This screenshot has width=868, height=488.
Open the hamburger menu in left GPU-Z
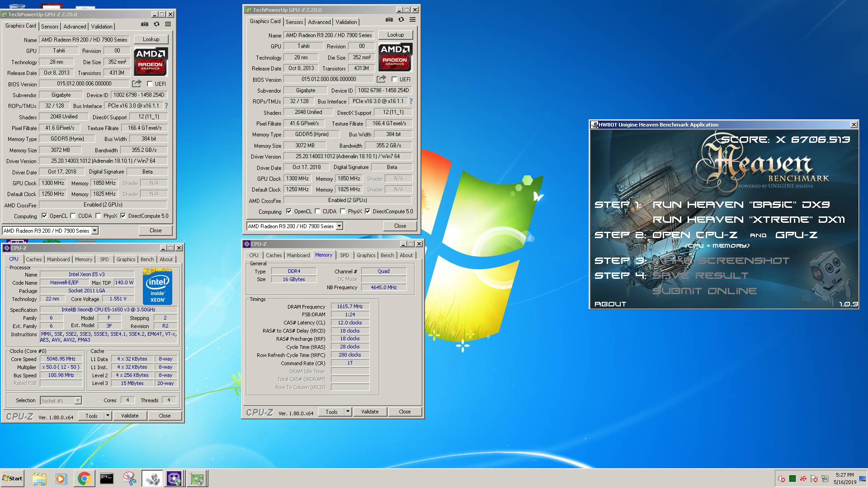point(168,24)
